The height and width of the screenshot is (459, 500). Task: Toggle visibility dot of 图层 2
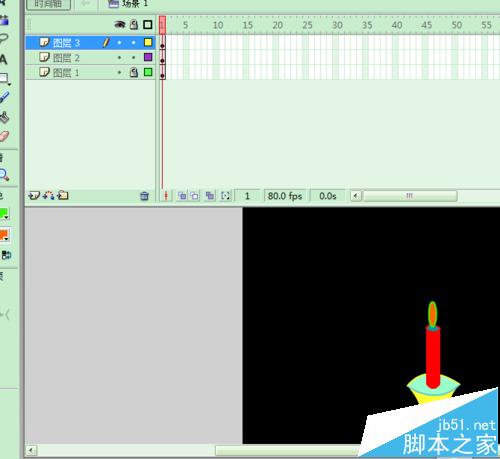tap(119, 58)
